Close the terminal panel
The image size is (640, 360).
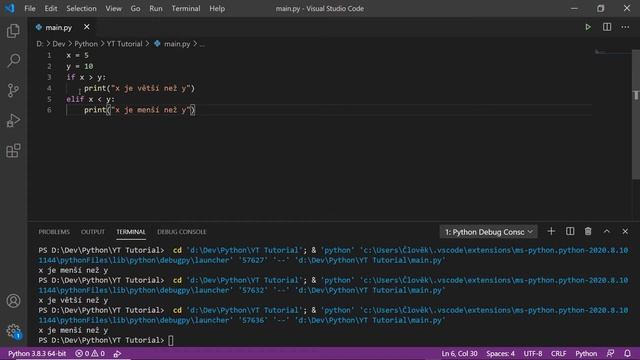point(625,231)
